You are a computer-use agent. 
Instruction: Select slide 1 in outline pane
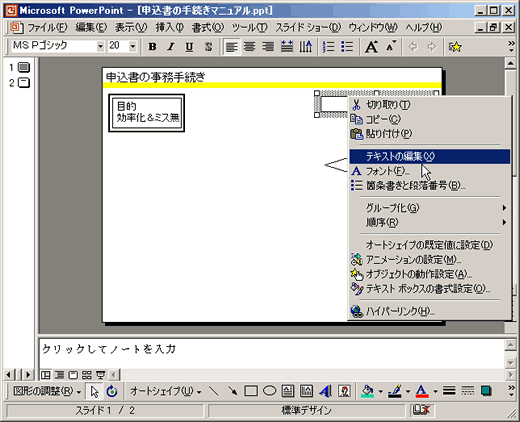tap(24, 67)
